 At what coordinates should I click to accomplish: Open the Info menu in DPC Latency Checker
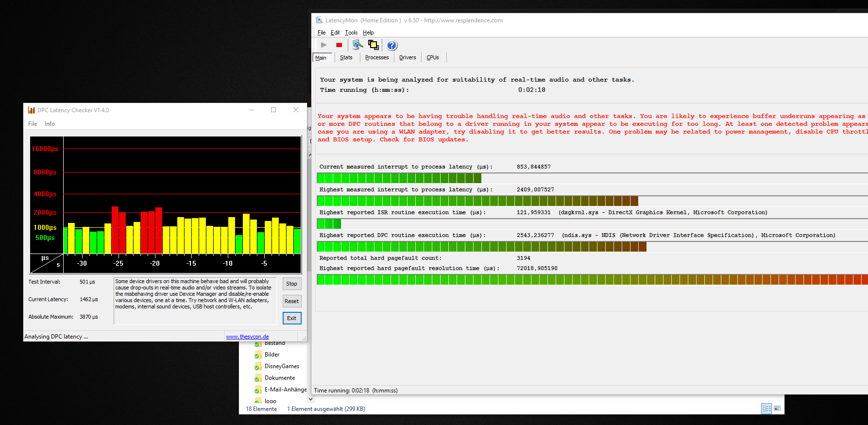(50, 124)
